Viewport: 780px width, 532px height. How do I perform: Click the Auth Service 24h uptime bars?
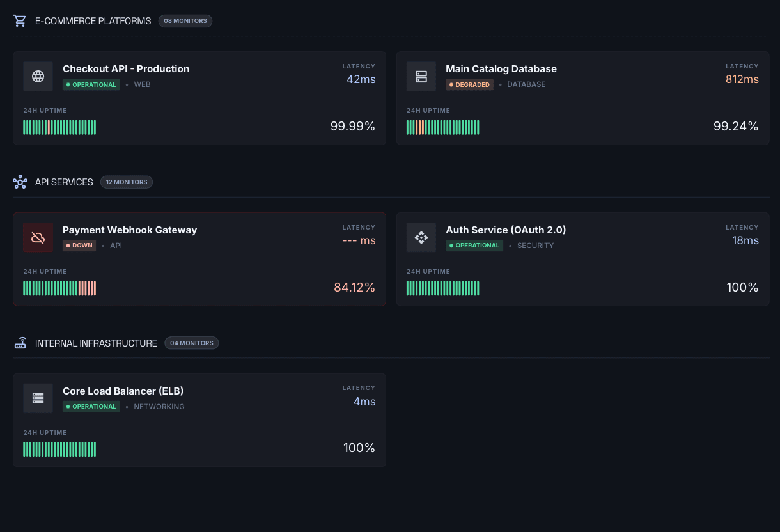443,288
